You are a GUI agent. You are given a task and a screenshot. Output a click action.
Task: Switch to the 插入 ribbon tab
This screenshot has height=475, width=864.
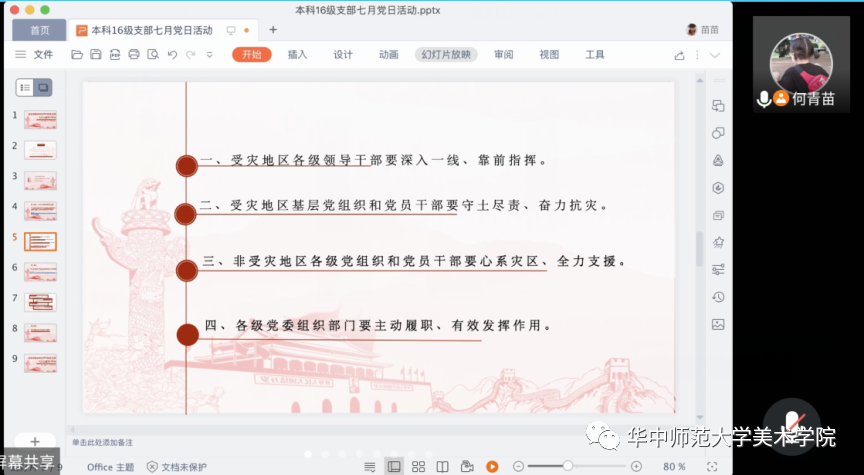(297, 55)
